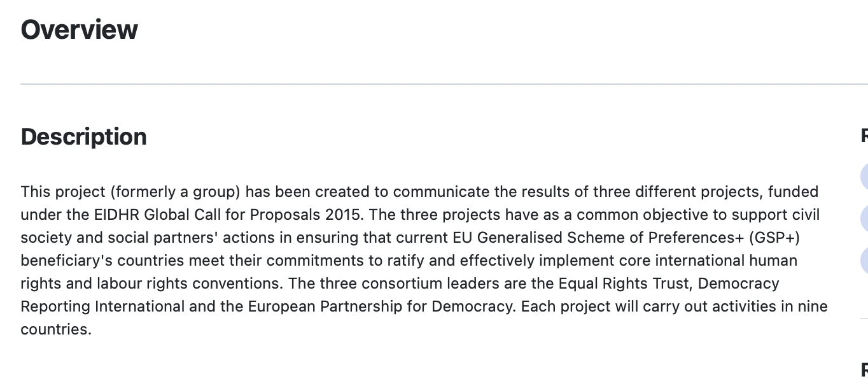Select the bottom blue tag pill in the sidebar
Image resolution: width=868 pixels, height=381 pixels.
(864, 261)
